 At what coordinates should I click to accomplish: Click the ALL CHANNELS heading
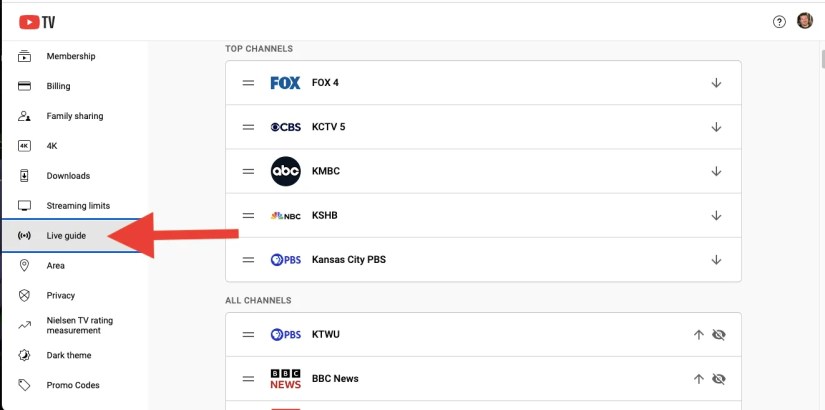point(258,301)
